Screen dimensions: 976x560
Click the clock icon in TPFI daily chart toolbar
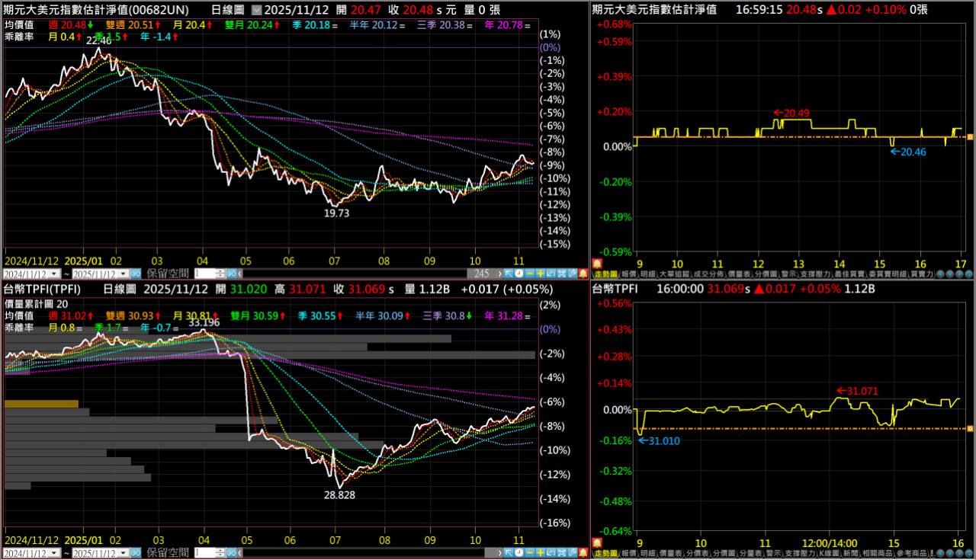click(518, 552)
